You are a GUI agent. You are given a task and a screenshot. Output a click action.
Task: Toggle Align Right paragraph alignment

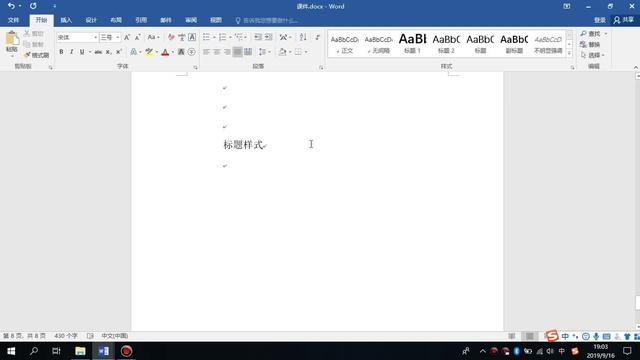[227, 52]
